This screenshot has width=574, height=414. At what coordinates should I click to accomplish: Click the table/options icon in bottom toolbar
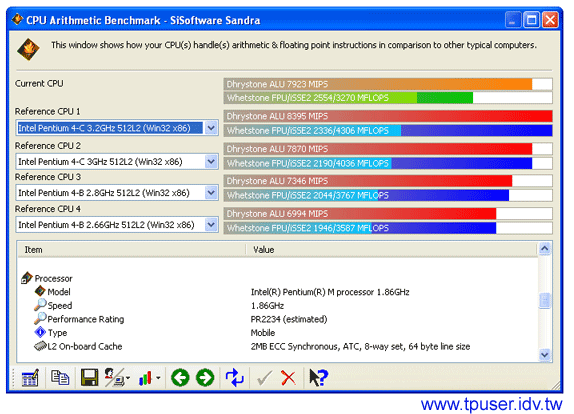[30, 377]
